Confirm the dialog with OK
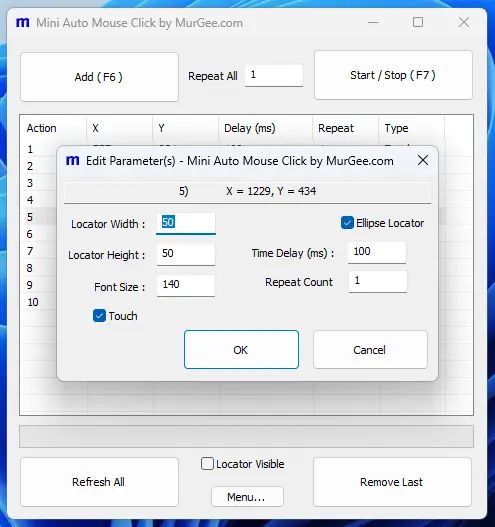Screen dimensions: 495x527 (241, 350)
